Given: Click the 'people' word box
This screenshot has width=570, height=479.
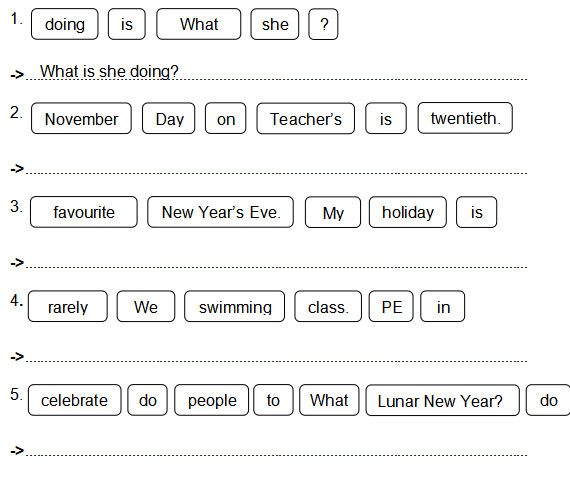Looking at the screenshot, I should [x=212, y=400].
